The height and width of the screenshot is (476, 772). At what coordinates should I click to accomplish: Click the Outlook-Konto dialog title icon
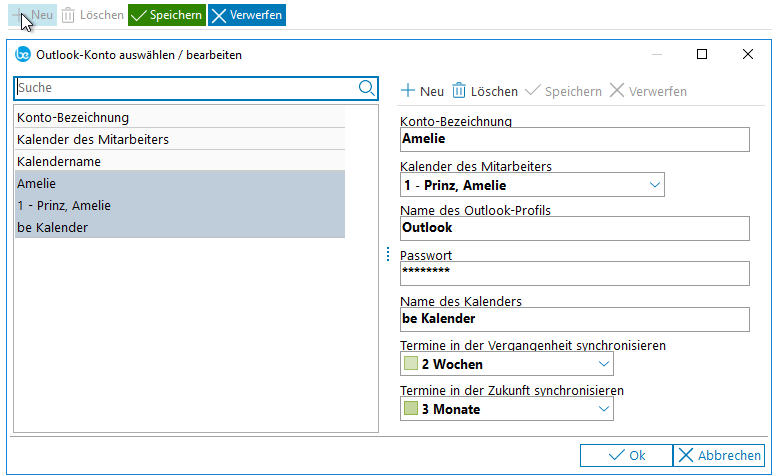pyautogui.click(x=23, y=55)
